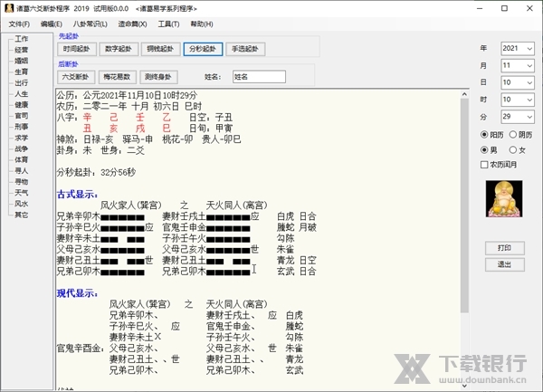Viewport: 543px width, 392px height.
Task: Select 其它 in the category tree
Action: point(21,215)
